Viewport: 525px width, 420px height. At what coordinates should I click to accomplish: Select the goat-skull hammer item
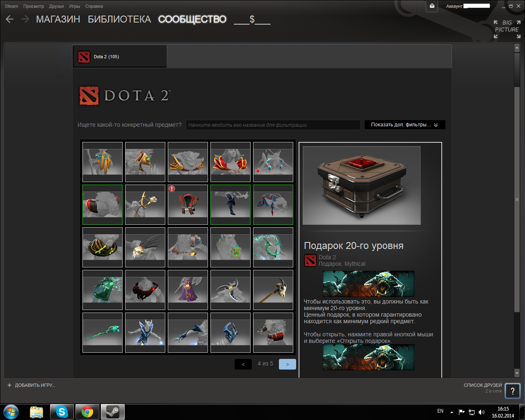273,290
